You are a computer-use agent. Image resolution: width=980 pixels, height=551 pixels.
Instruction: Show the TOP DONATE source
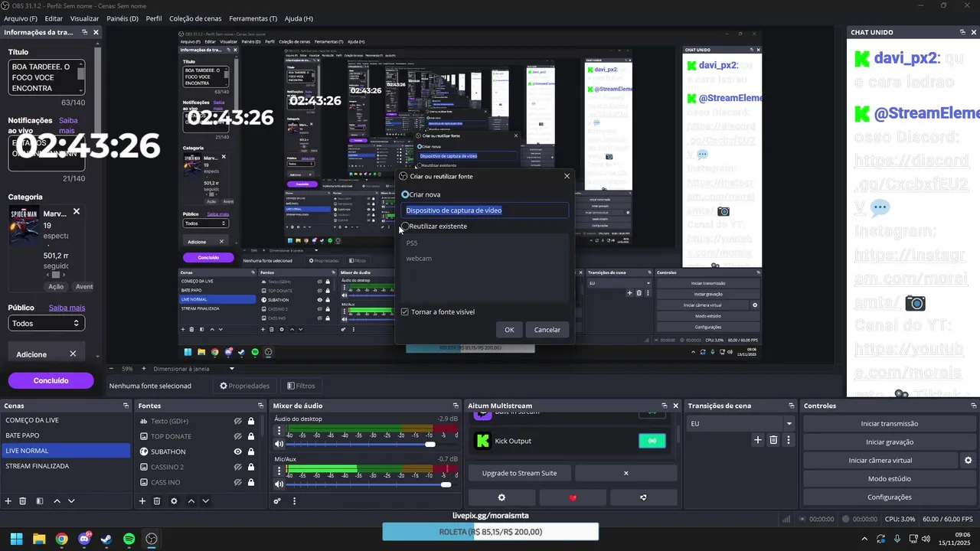(238, 436)
